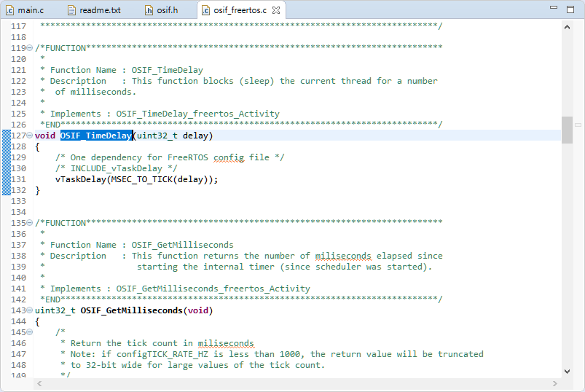Image resolution: width=585 pixels, height=392 pixels.
Task: Click the readme.txt document icon in tab
Action: [71, 10]
